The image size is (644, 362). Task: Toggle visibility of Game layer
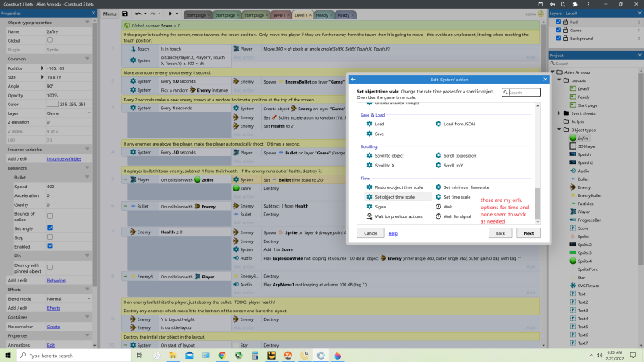(559, 30)
